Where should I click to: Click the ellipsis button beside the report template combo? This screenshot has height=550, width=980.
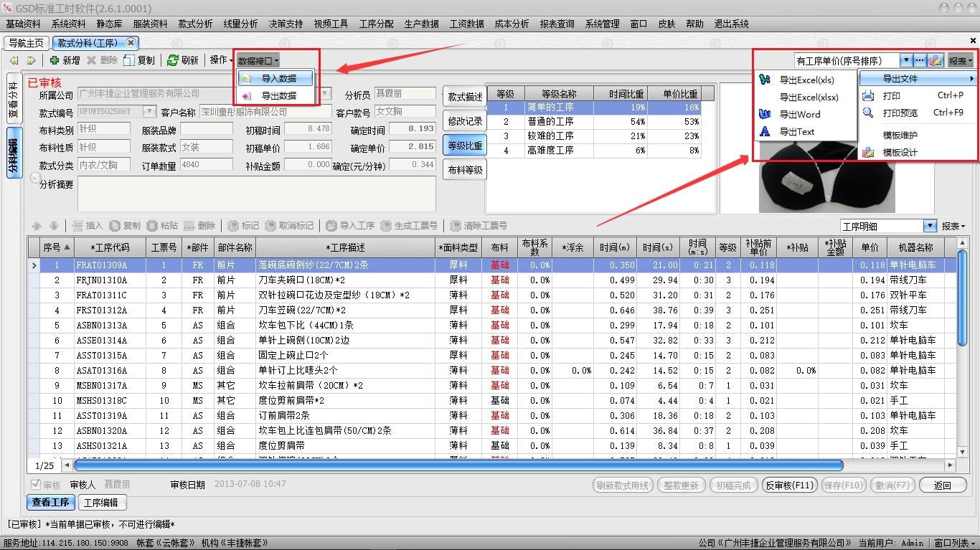920,61
